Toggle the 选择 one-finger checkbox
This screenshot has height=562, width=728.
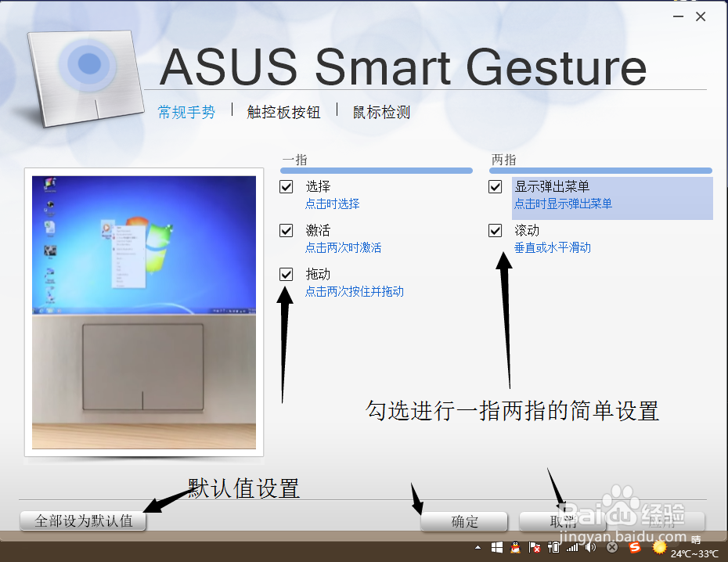pos(286,186)
